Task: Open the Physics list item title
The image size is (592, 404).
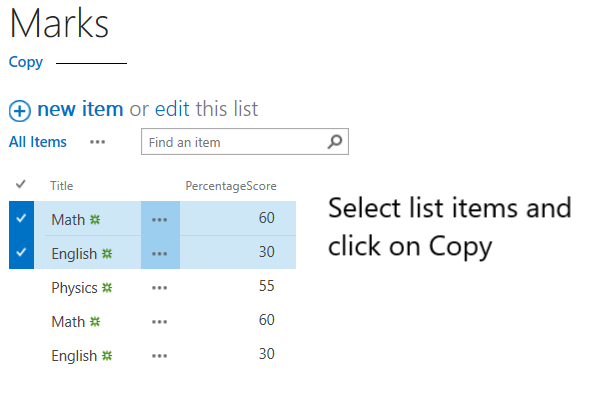Action: (74, 288)
